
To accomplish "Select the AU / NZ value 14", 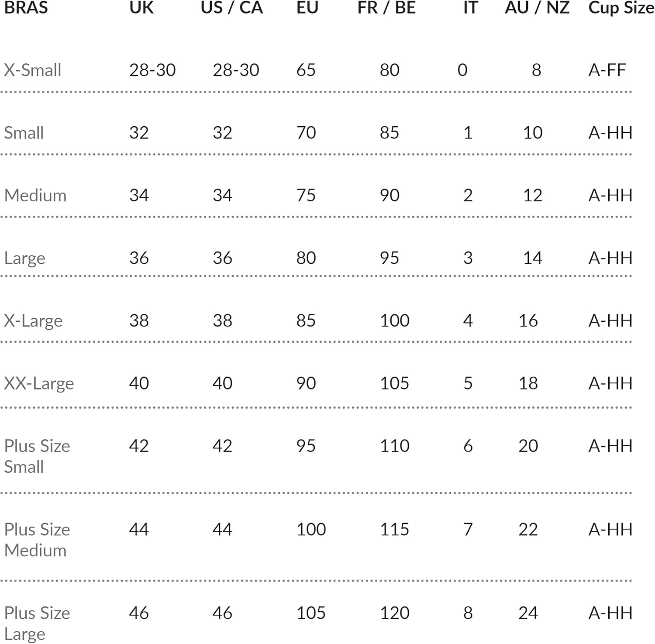I will 533,258.
